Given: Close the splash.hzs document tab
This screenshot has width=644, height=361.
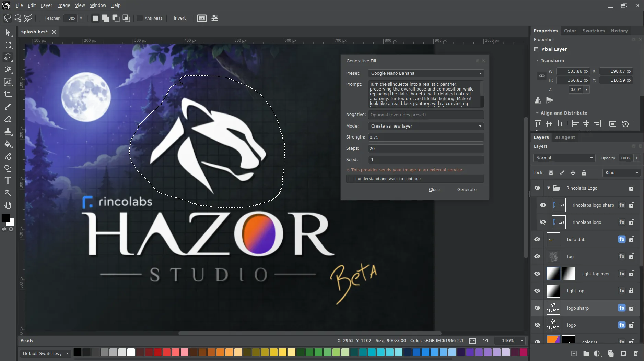Looking at the screenshot, I should click(54, 32).
